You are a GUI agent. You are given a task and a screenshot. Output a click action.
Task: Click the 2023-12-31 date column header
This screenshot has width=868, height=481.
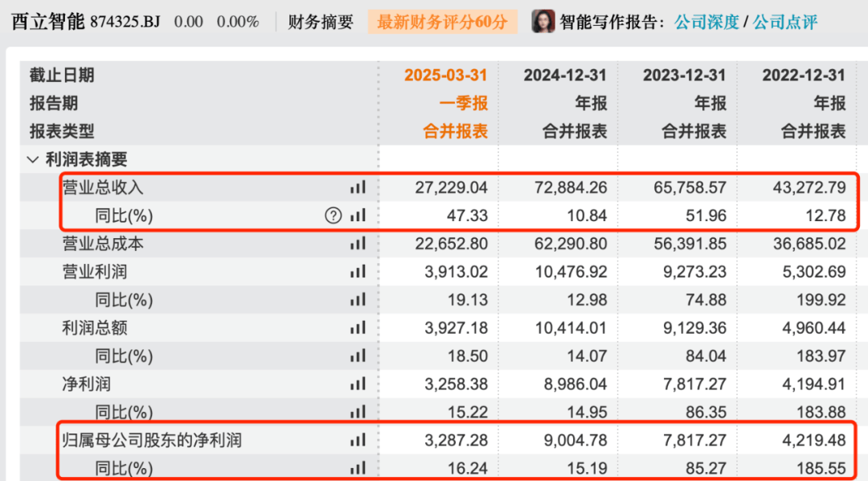click(684, 76)
